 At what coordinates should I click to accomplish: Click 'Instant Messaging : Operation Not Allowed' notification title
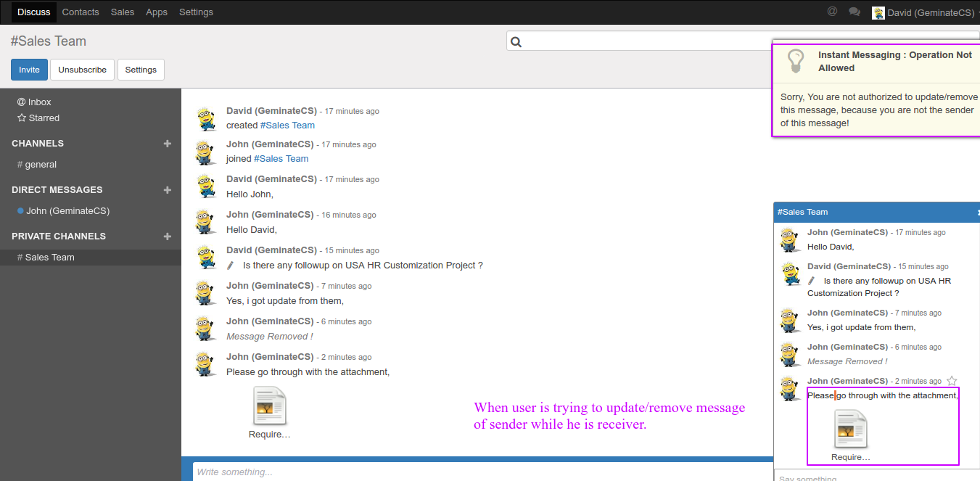click(x=895, y=62)
